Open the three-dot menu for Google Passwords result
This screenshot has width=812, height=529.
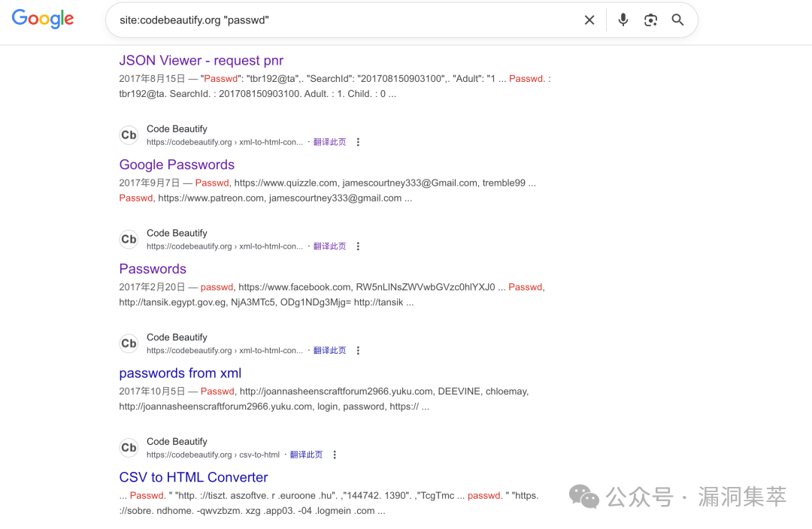pyautogui.click(x=358, y=142)
